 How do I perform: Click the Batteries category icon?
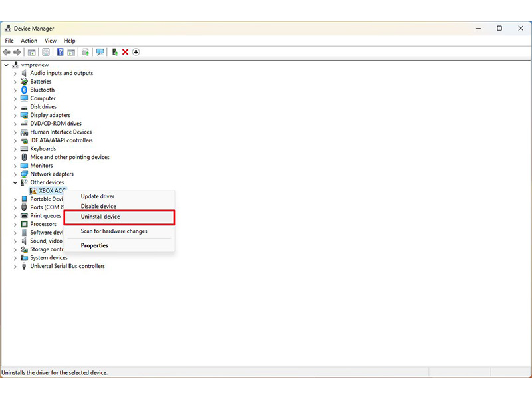tap(24, 81)
